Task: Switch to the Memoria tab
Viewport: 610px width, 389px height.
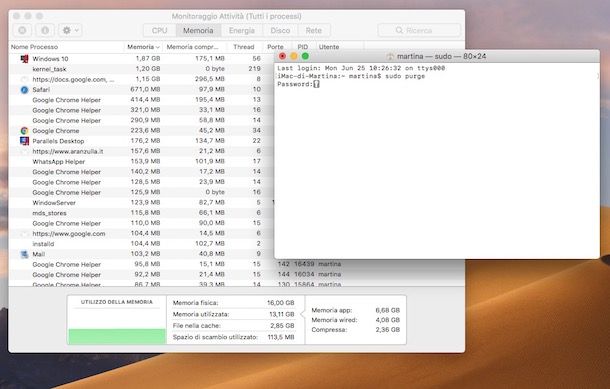Action: 198,30
